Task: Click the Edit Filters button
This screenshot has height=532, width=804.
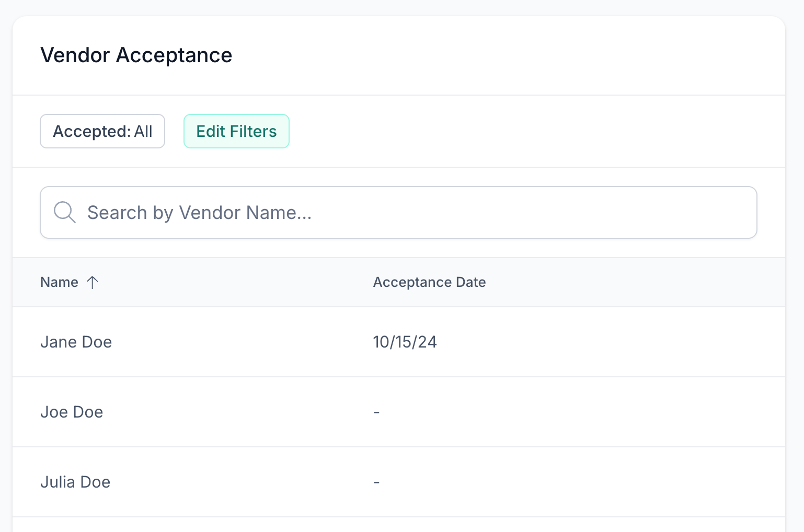Action: click(x=236, y=131)
